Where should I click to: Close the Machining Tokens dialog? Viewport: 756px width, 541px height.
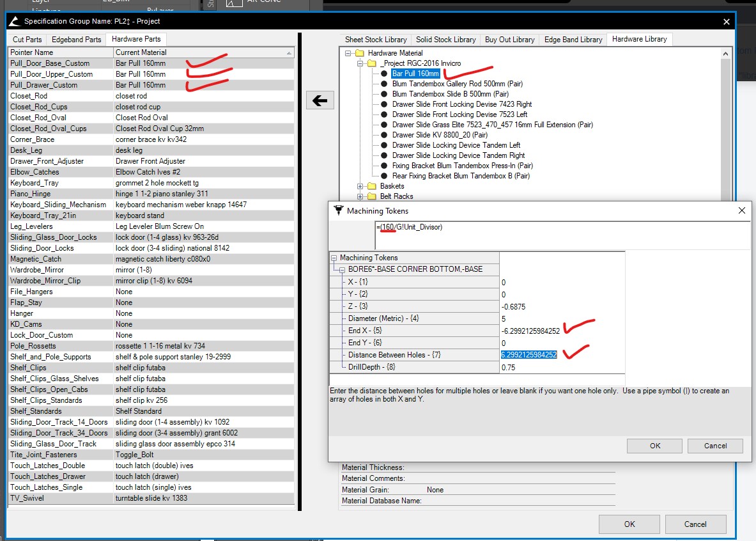click(x=741, y=210)
